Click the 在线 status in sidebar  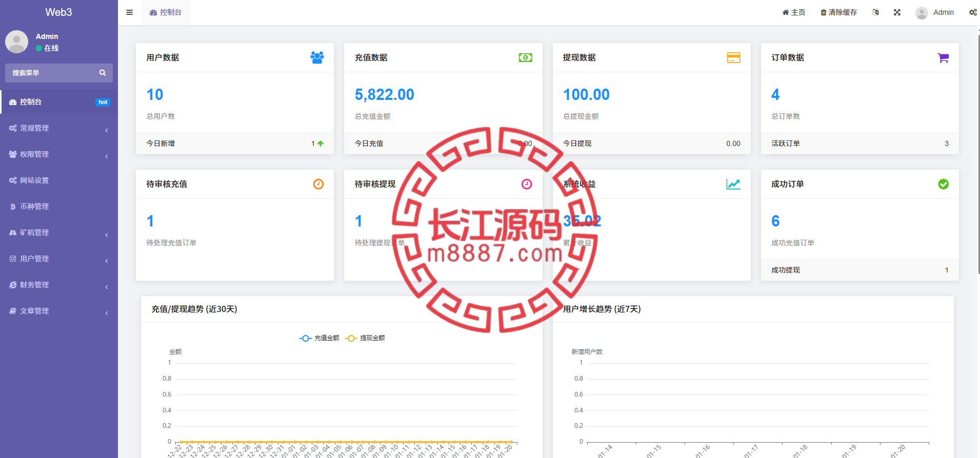(x=47, y=48)
